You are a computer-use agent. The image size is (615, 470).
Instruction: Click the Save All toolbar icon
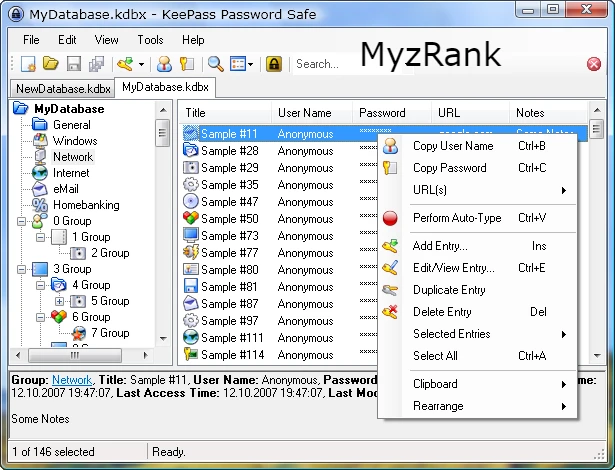[x=96, y=64]
